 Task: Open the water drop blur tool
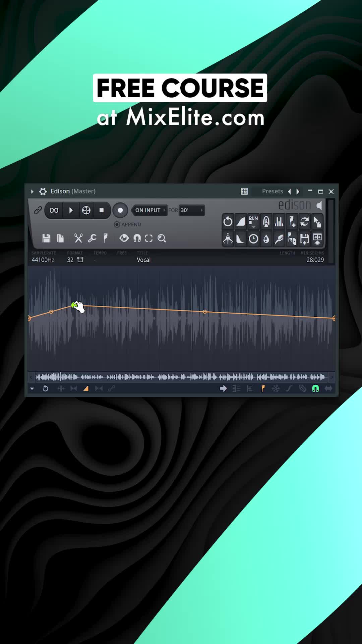pyautogui.click(x=266, y=239)
